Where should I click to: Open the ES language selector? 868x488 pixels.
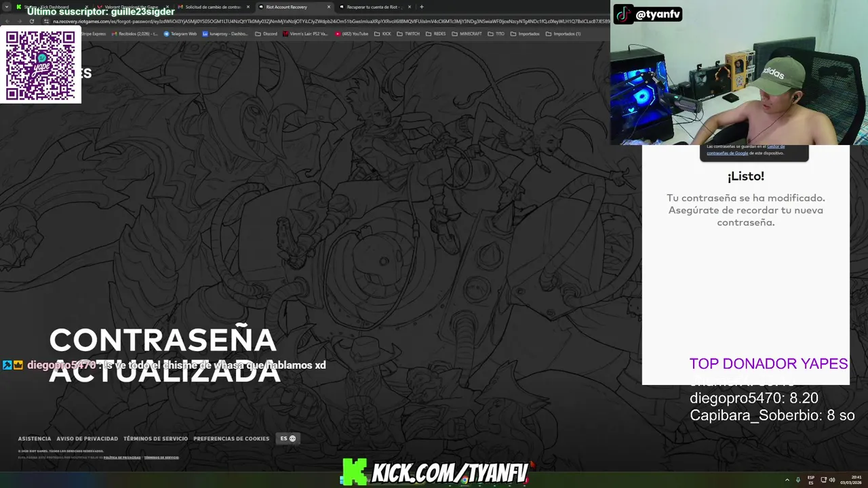(288, 439)
